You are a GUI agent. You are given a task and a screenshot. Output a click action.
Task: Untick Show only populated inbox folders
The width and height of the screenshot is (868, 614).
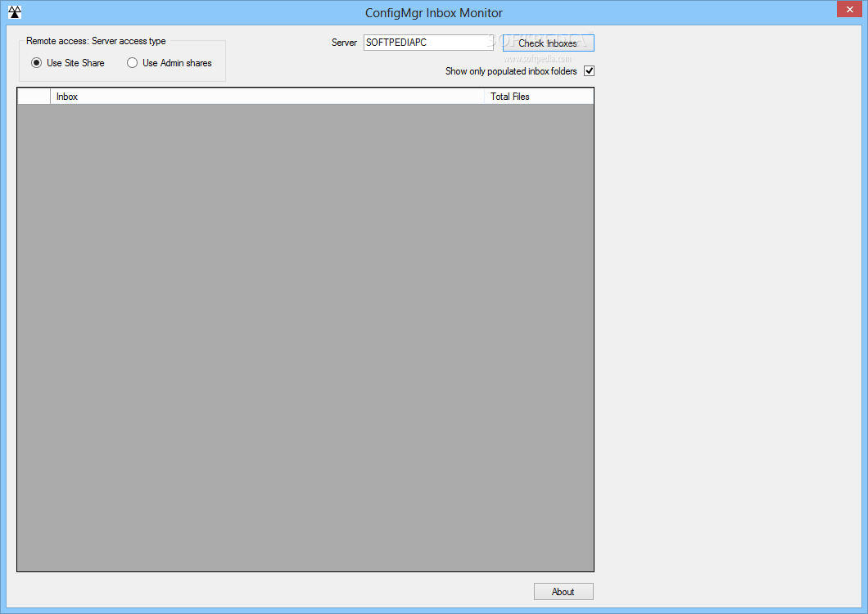pyautogui.click(x=589, y=71)
